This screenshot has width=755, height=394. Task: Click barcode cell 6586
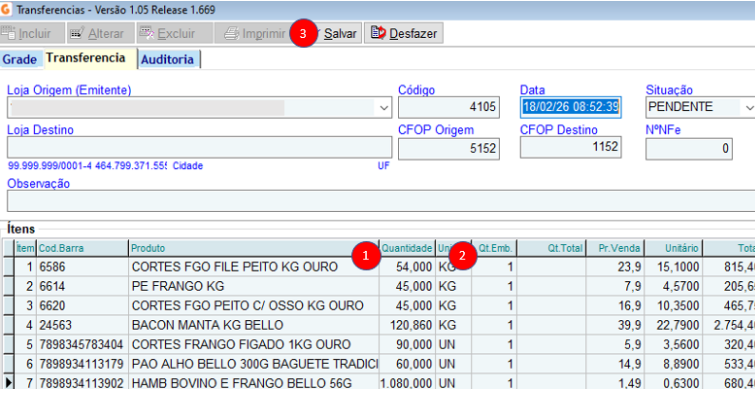coord(82,267)
